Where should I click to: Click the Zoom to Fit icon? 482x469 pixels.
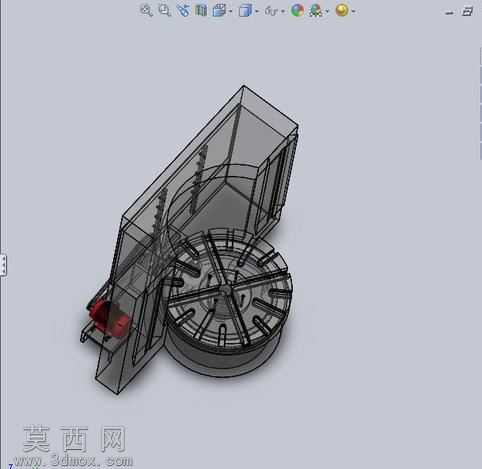(146, 10)
